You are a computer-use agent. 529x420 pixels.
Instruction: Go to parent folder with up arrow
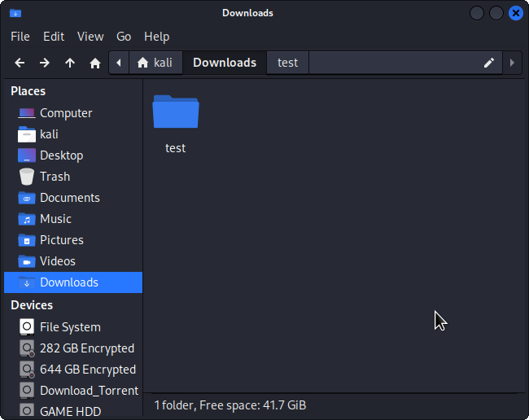[70, 63]
